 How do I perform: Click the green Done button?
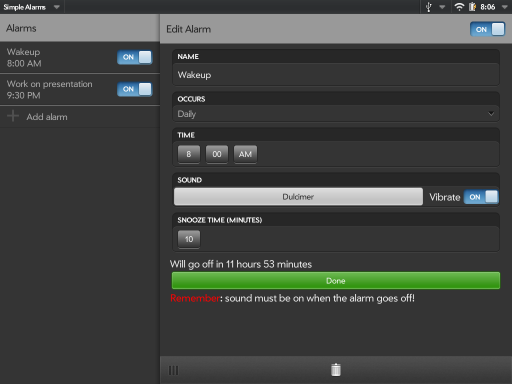pos(336,281)
